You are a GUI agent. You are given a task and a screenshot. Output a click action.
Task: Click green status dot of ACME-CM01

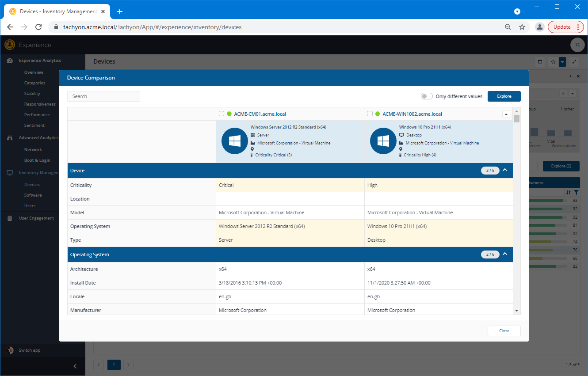(x=229, y=114)
